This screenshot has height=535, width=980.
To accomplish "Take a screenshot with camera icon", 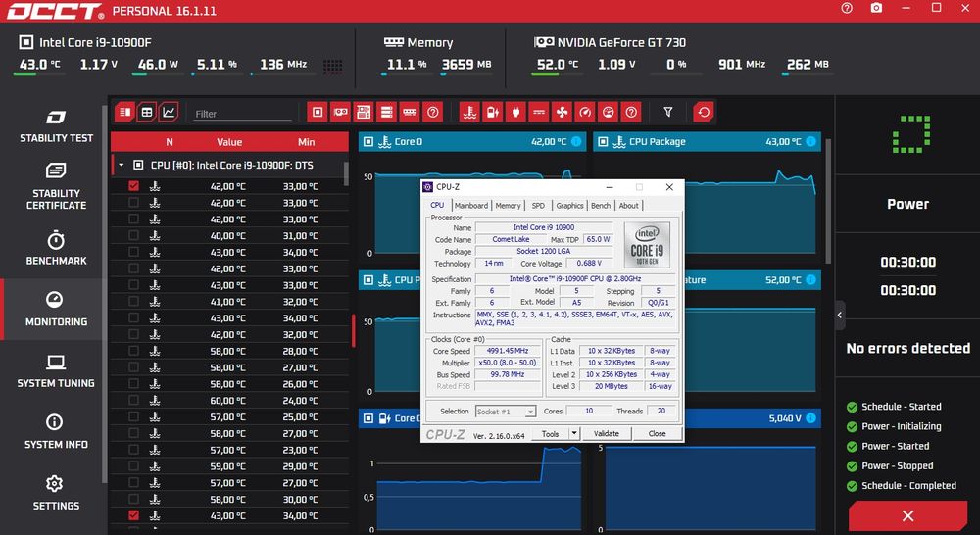I will (876, 8).
